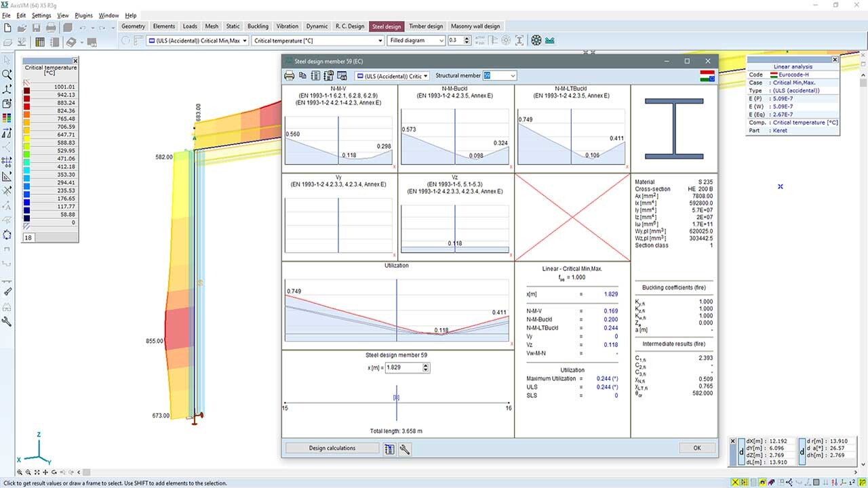
Task: Click the design parameters icon next to Design calculations
Action: coord(389,449)
